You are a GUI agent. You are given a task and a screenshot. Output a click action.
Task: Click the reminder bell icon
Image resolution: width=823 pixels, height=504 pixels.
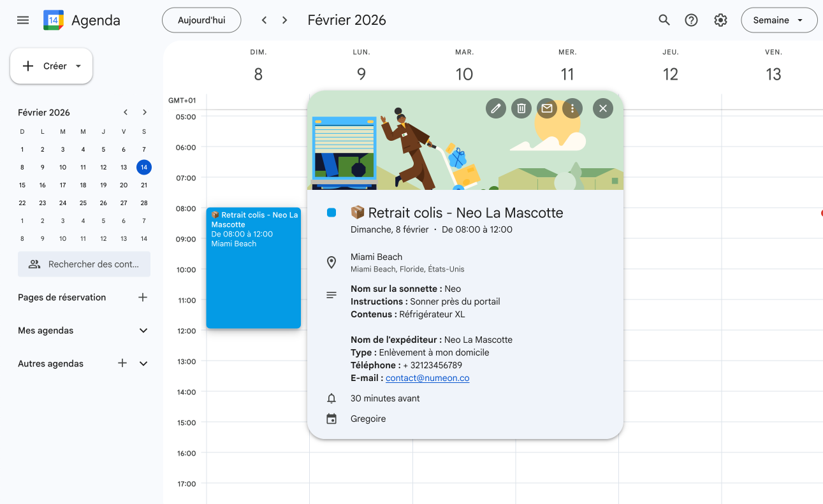331,398
